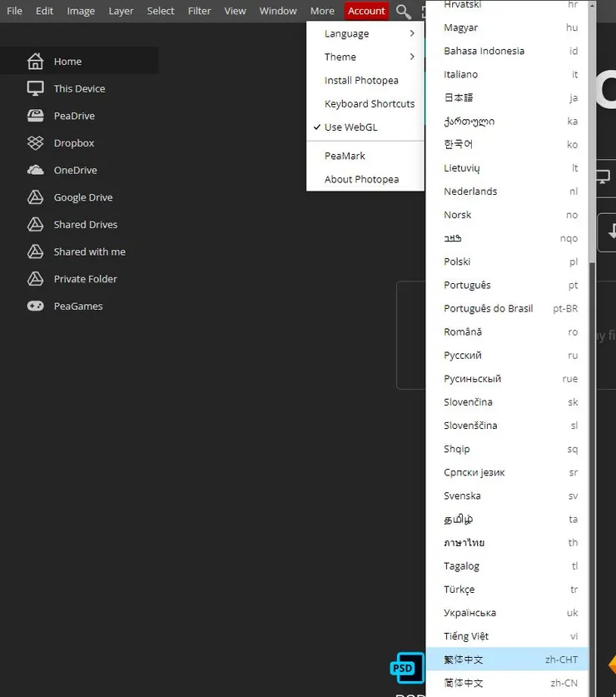Select the 繁体中文 zh-CHT language
616x697 pixels.
[507, 660]
